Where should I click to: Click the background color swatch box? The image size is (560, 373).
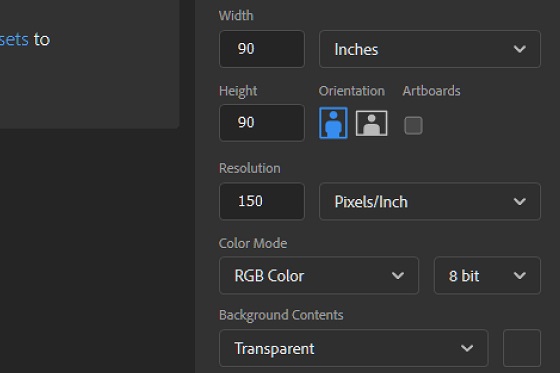[522, 348]
